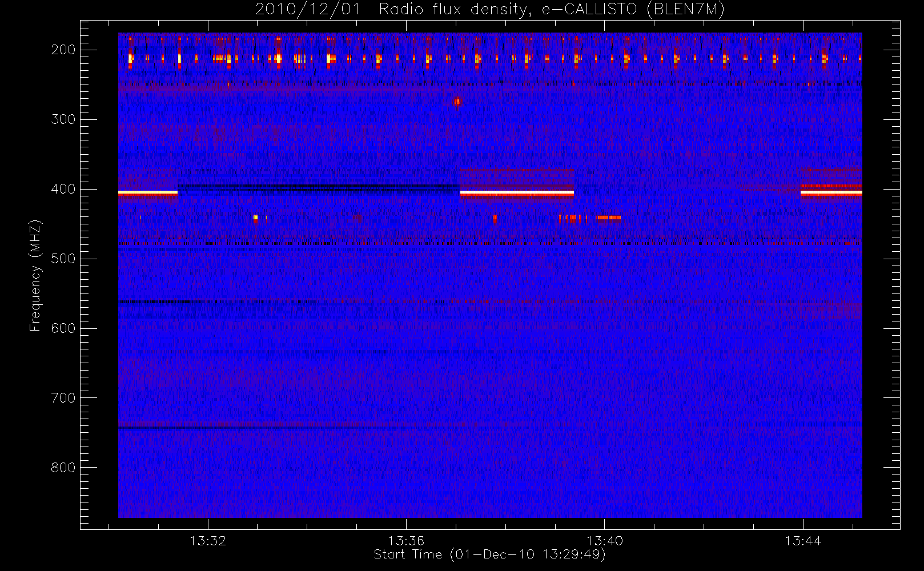The width and height of the screenshot is (924, 571).
Task: Click the red streak near 440 MHz at 13:40
Action: [608, 218]
